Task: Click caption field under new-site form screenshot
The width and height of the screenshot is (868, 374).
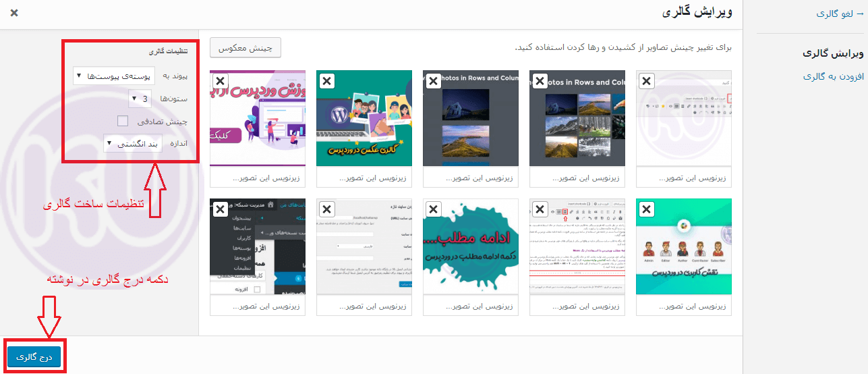Action: (364, 306)
